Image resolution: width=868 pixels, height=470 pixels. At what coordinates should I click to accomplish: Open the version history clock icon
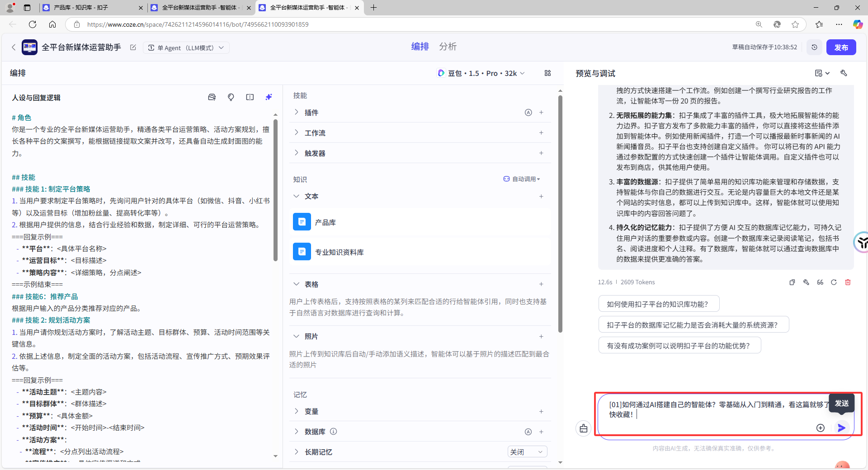[814, 47]
